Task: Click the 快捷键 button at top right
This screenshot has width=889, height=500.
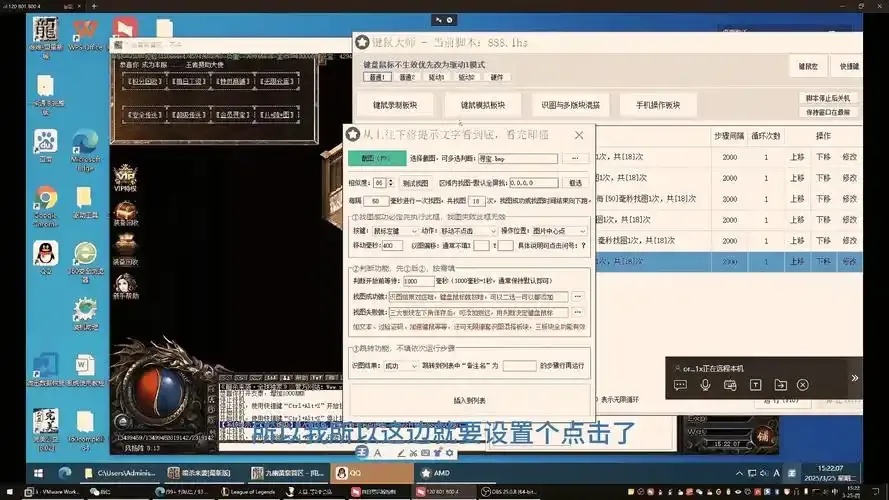Action: pyautogui.click(x=849, y=66)
